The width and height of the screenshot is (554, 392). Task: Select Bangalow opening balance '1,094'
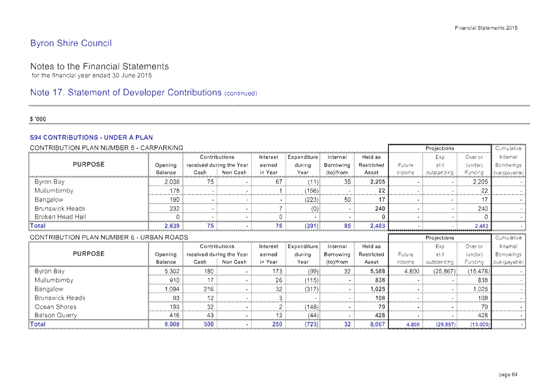click(x=172, y=289)
